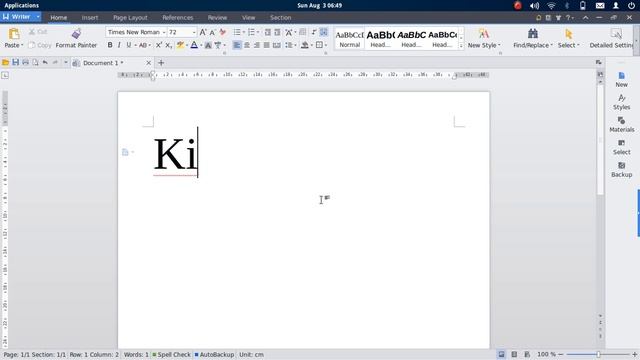Open References tab

click(178, 18)
